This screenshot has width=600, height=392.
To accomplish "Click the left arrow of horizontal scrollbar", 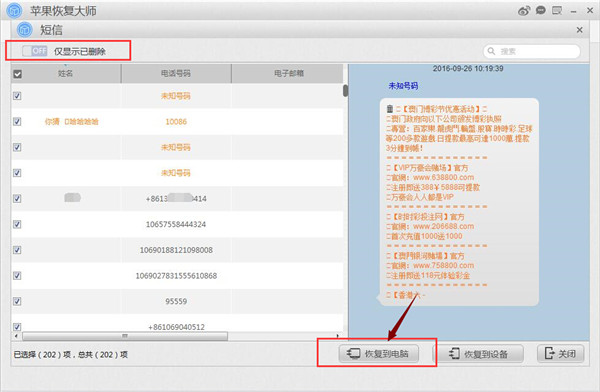I will (x=16, y=336).
